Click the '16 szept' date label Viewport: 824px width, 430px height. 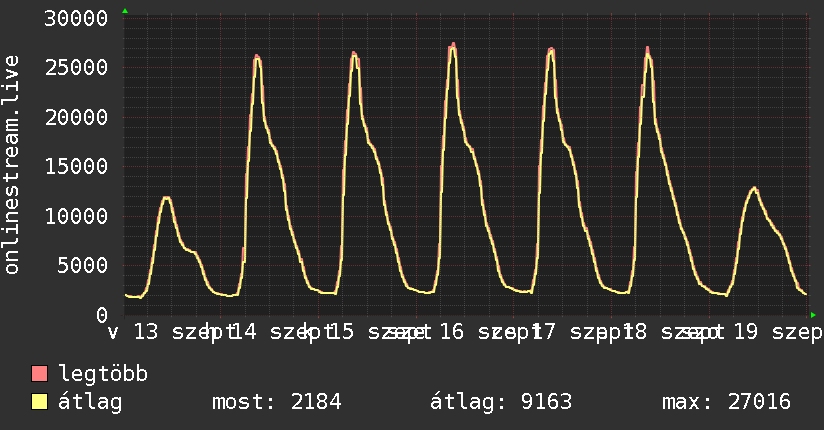coord(489,332)
